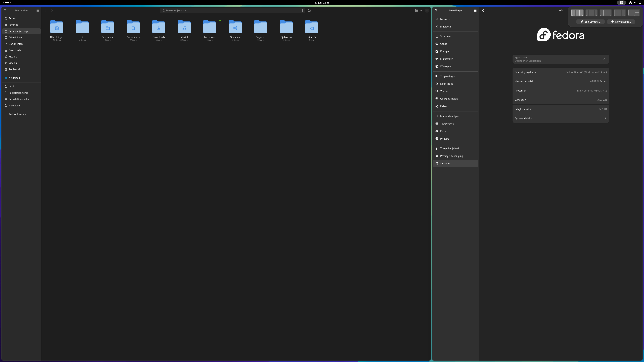Image resolution: width=644 pixels, height=362 pixels.
Task: Open Andere locaties in the sidebar
Action: point(21,114)
